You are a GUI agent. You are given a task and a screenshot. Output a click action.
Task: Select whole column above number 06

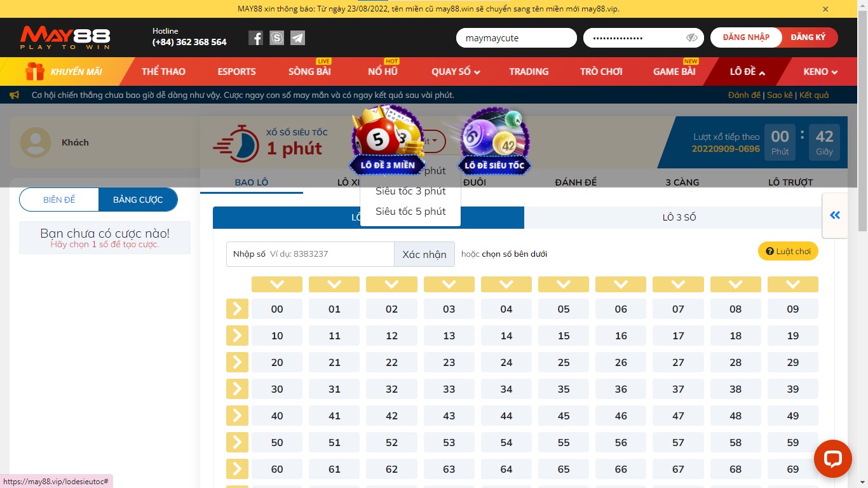point(621,284)
